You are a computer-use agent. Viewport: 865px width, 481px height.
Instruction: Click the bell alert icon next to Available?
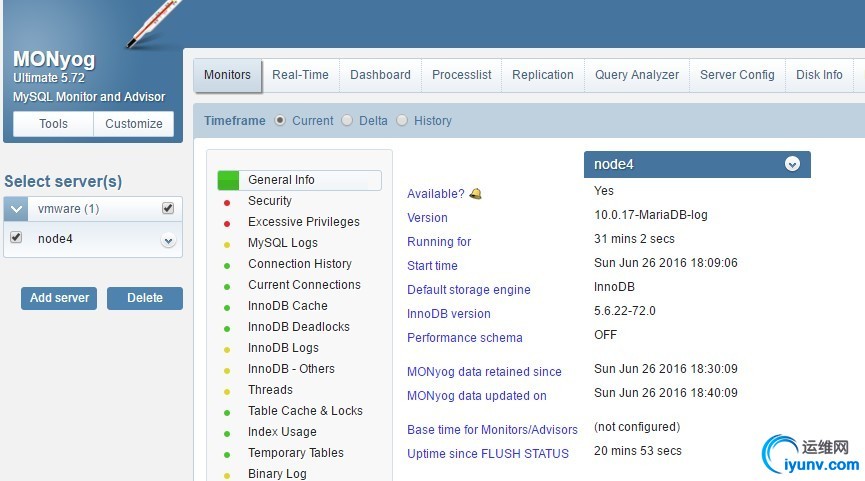click(x=475, y=194)
